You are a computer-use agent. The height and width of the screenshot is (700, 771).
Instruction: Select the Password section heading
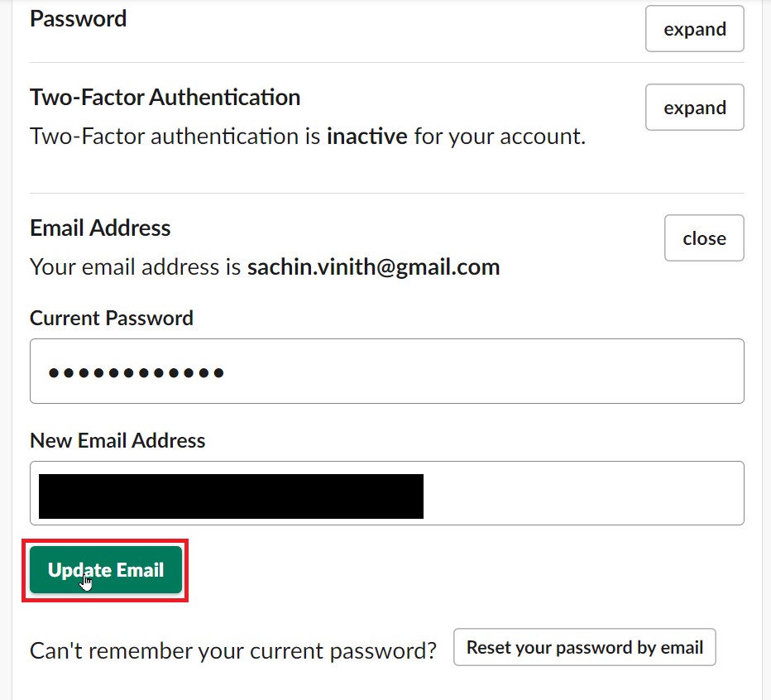[x=79, y=18]
